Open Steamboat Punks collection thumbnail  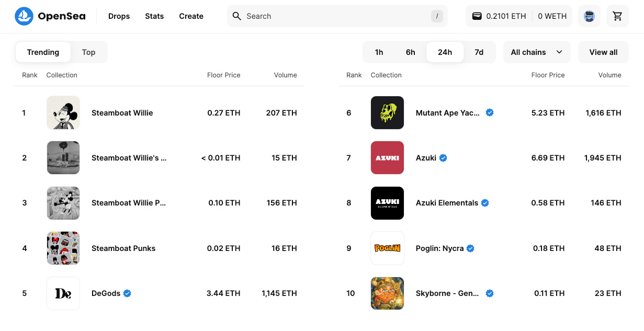click(63, 248)
